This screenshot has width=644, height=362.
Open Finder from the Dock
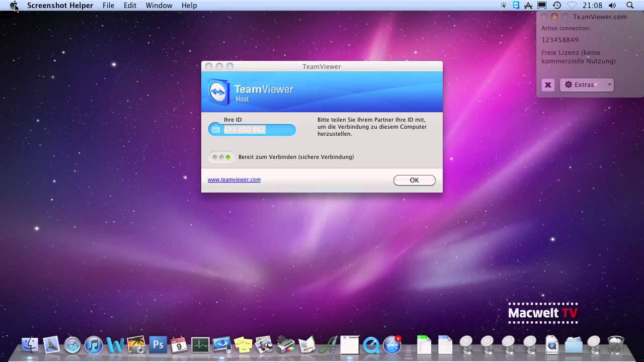pos(30,345)
